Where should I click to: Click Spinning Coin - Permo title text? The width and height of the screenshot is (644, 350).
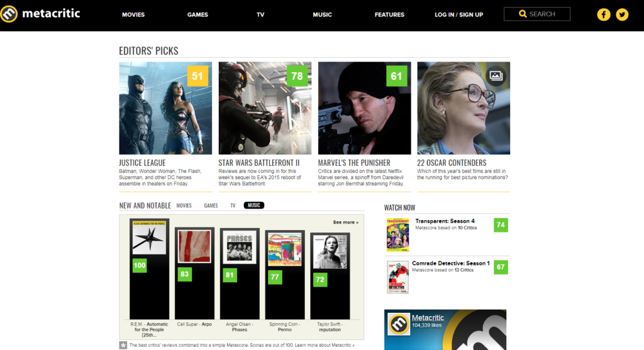285,327
